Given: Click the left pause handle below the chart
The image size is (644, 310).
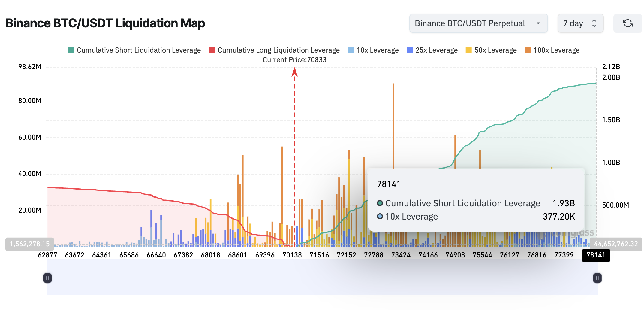Looking at the screenshot, I should click(47, 278).
